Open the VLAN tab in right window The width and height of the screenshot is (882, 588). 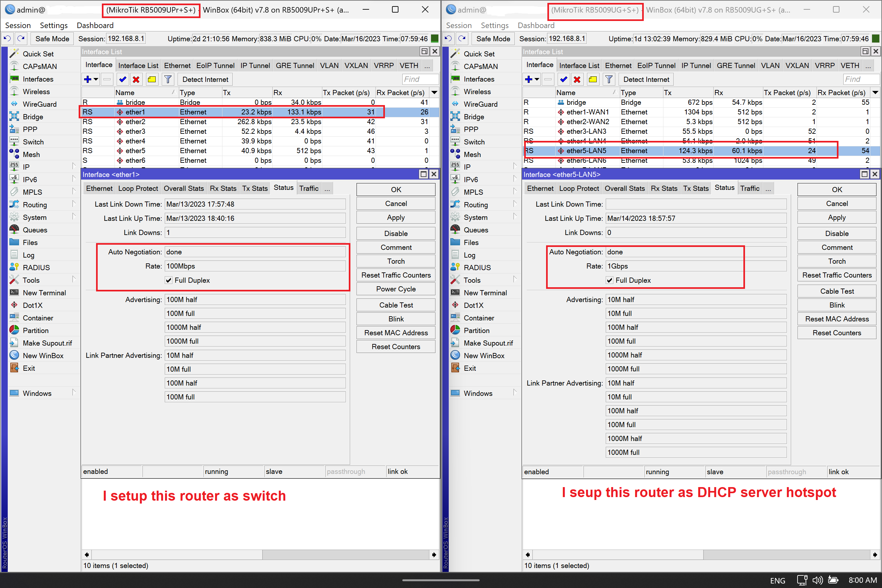click(770, 66)
